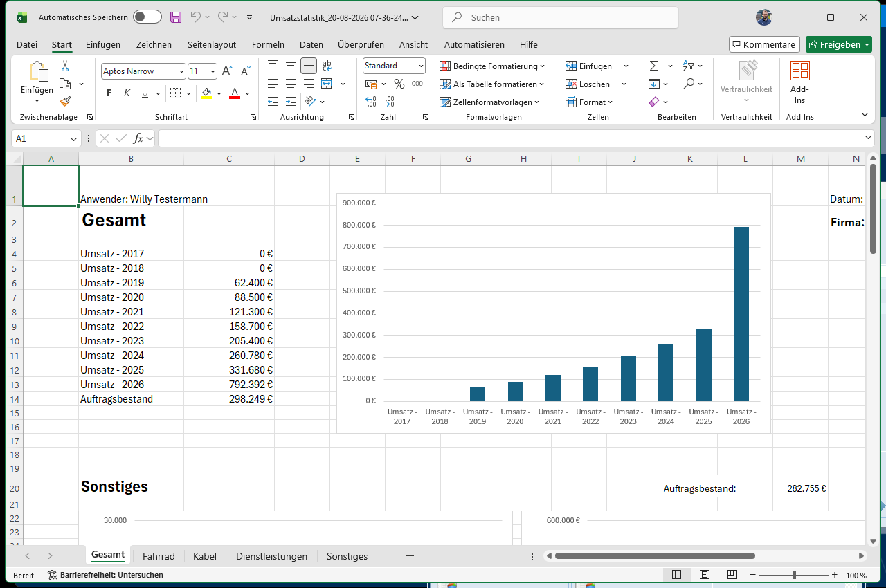This screenshot has width=886, height=588.
Task: Increase font size with the large A icon
Action: 228,71
